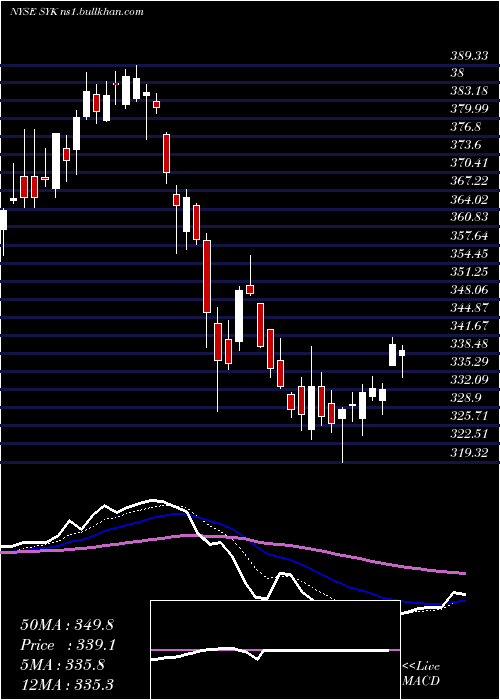Select the 328.9 price level label

tap(466, 397)
